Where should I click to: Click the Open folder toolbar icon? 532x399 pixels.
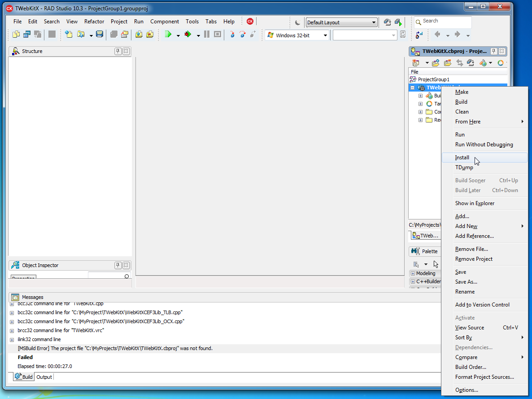pyautogui.click(x=81, y=34)
